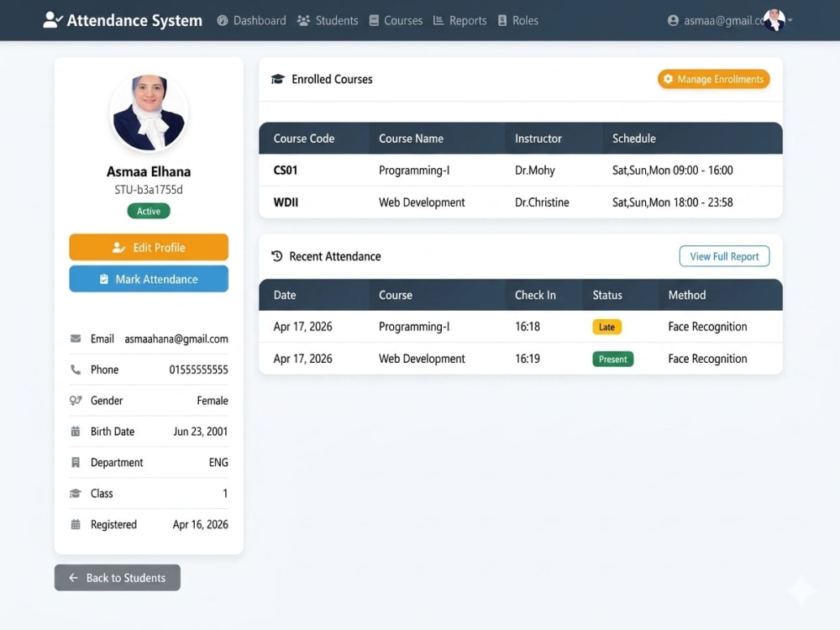The width and height of the screenshot is (840, 630).
Task: Click Dr.Mohy instructor cell
Action: [534, 171]
